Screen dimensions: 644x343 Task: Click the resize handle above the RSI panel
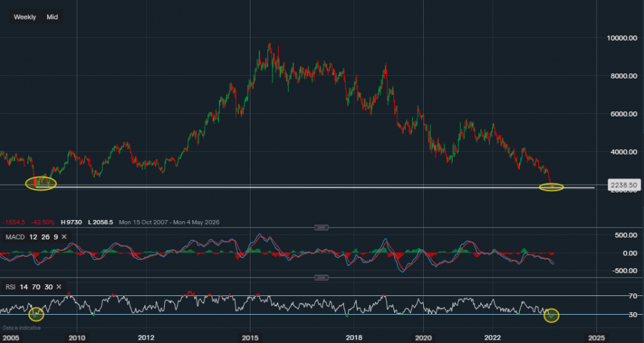321,277
